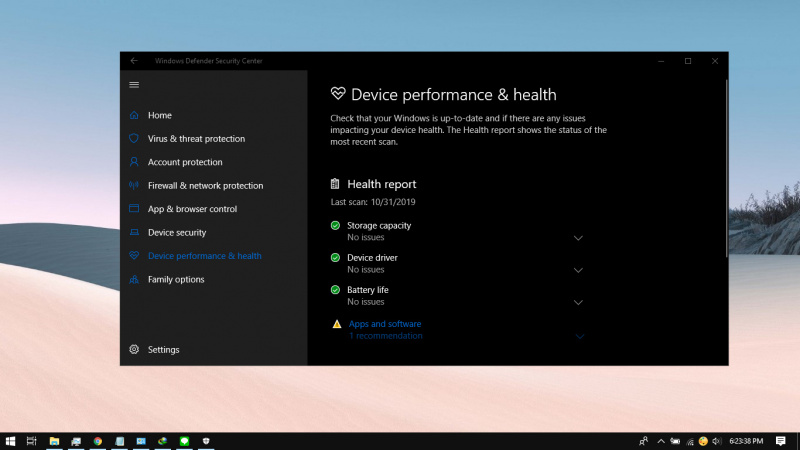This screenshot has height=450, width=800.
Task: Click the Battery life label
Action: point(368,289)
